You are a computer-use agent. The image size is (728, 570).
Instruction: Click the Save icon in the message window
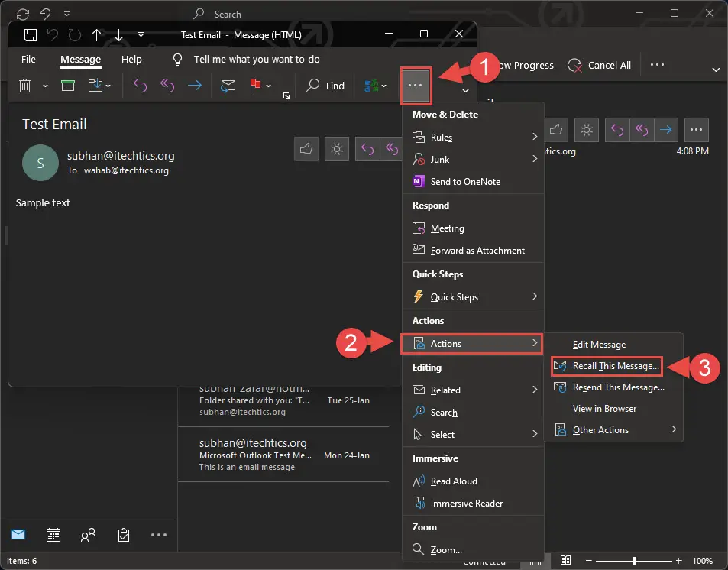tap(31, 35)
